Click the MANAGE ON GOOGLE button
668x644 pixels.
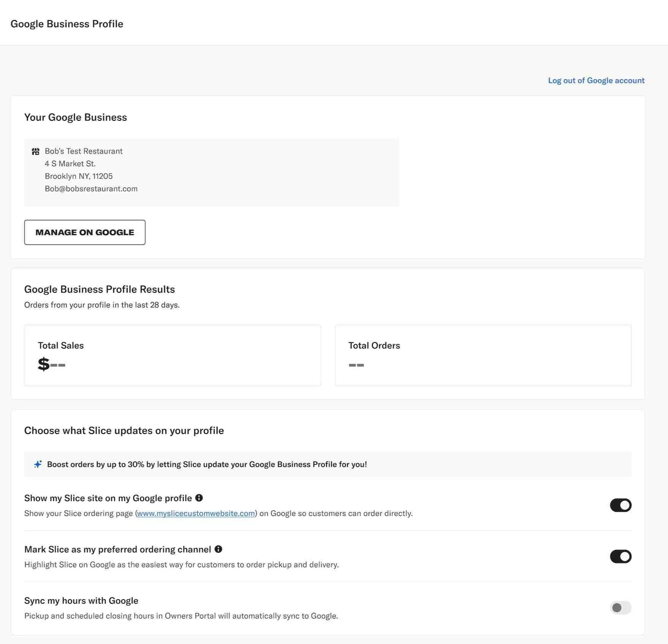pos(85,232)
